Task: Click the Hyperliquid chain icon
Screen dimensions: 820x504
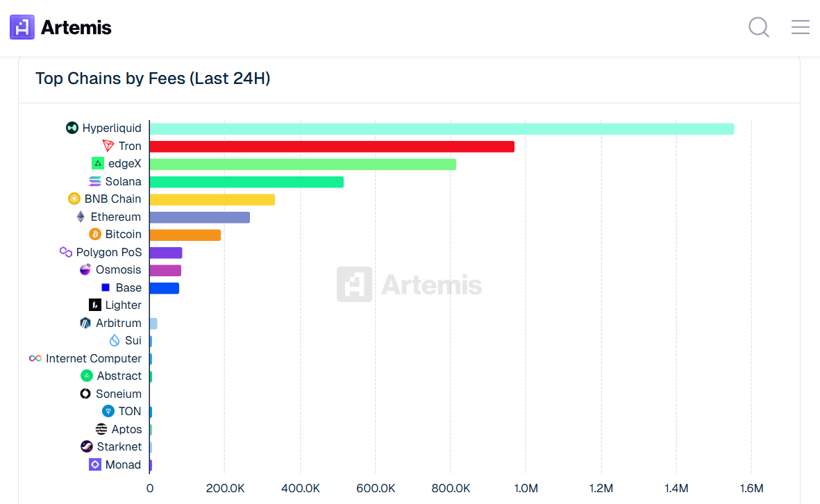Action: [72, 128]
